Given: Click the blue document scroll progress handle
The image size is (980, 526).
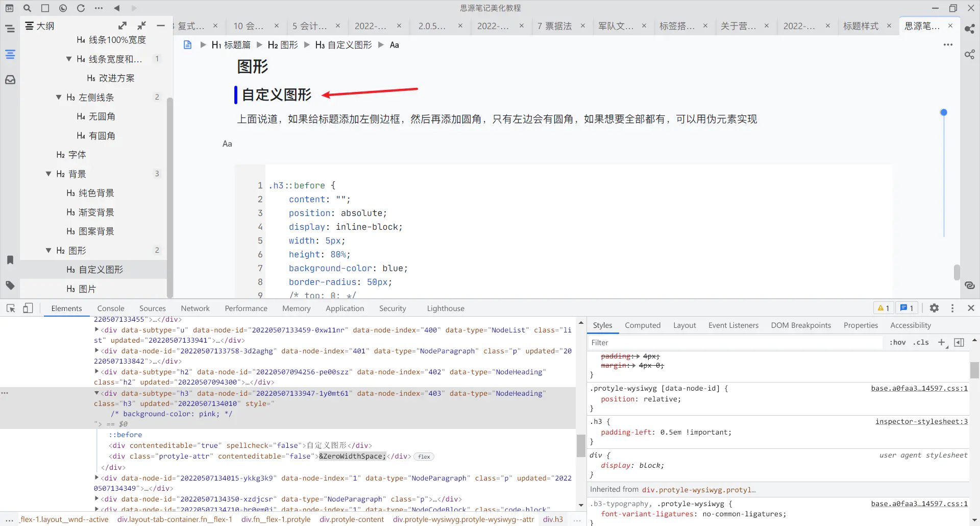Looking at the screenshot, I should [x=944, y=112].
